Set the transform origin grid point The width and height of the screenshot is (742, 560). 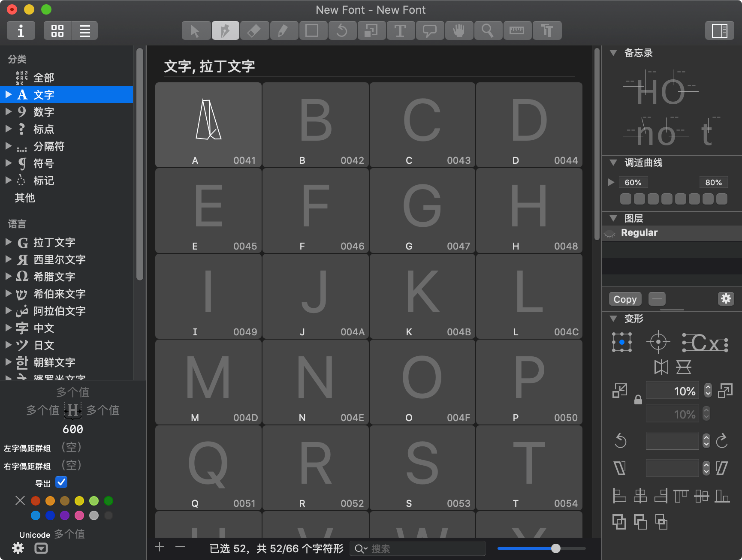(x=622, y=343)
